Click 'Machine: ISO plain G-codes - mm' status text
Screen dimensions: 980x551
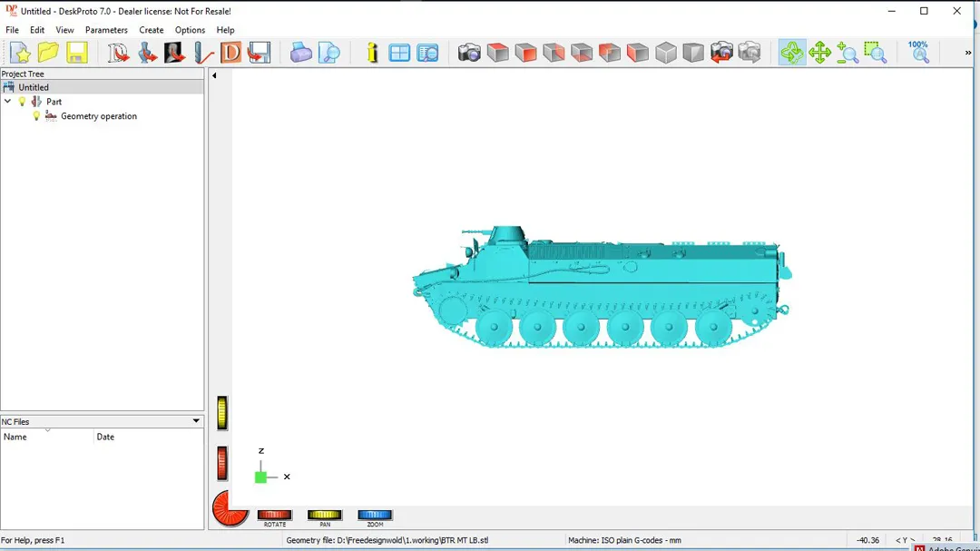(x=624, y=540)
